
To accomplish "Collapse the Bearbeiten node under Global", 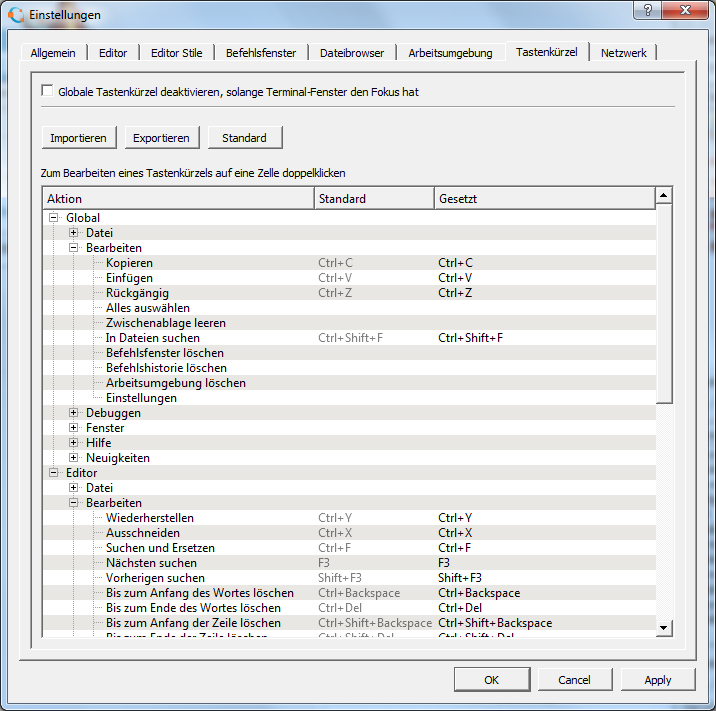I will click(x=73, y=248).
